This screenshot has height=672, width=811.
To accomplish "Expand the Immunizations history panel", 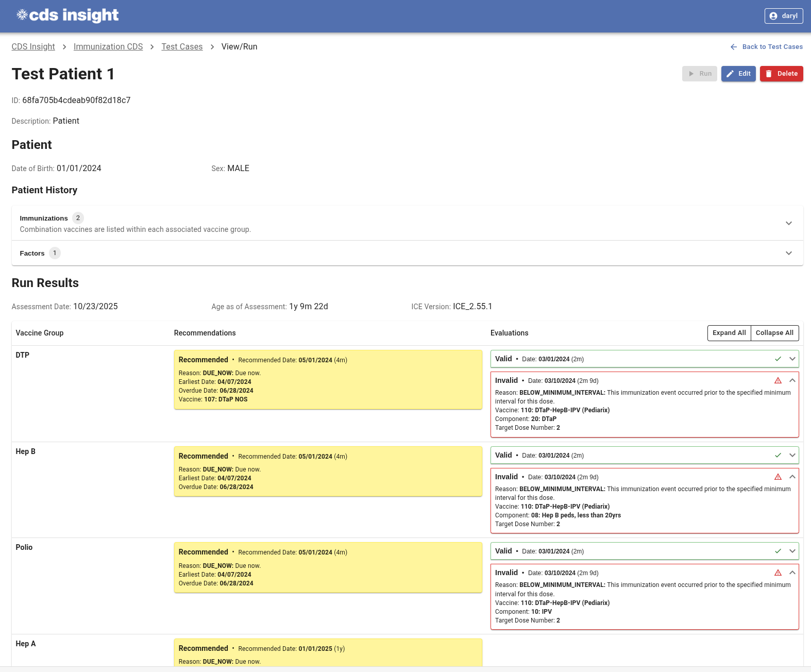I will point(788,223).
